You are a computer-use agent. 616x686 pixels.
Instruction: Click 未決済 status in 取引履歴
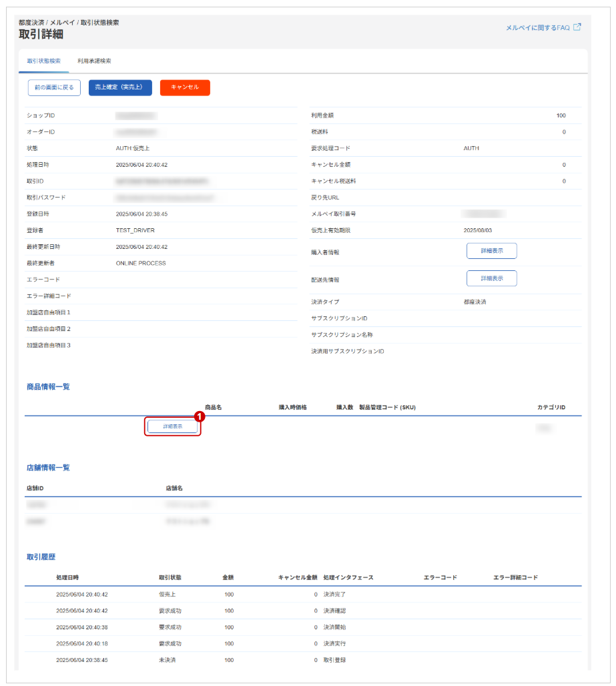click(x=167, y=660)
